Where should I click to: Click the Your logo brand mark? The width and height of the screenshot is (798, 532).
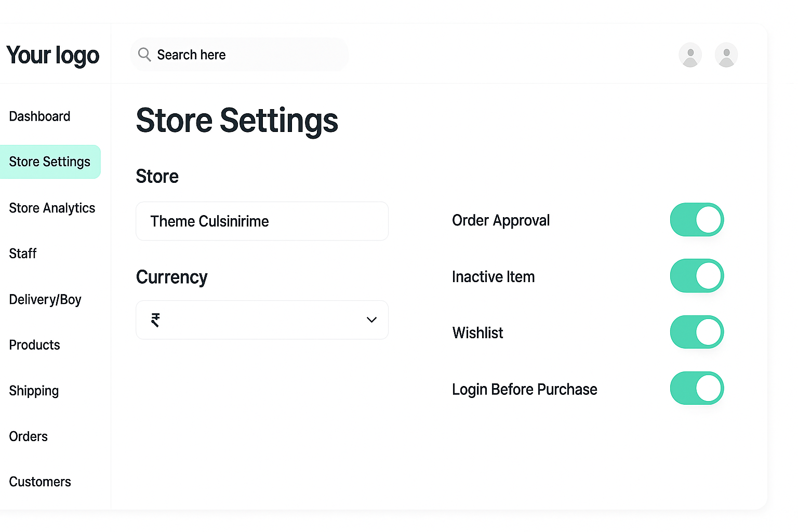[52, 56]
